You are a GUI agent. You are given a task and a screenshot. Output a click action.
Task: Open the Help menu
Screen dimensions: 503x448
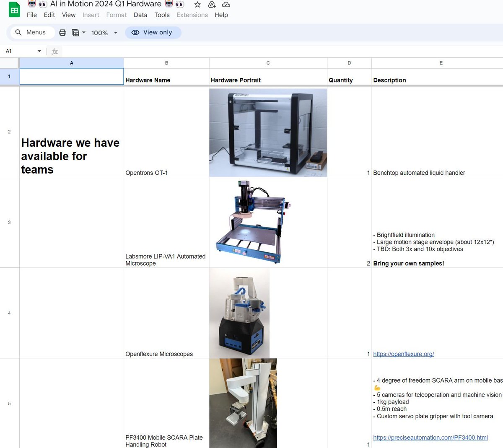point(221,15)
